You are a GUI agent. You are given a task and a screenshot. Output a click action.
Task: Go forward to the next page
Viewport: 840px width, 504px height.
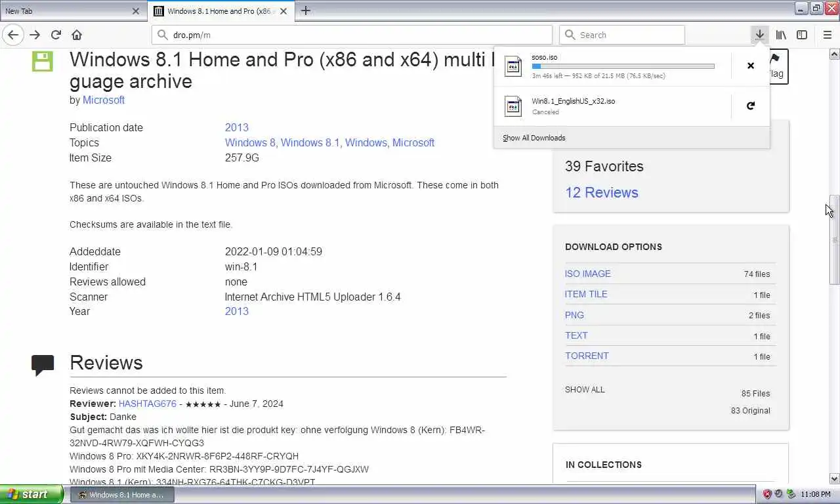[35, 35]
